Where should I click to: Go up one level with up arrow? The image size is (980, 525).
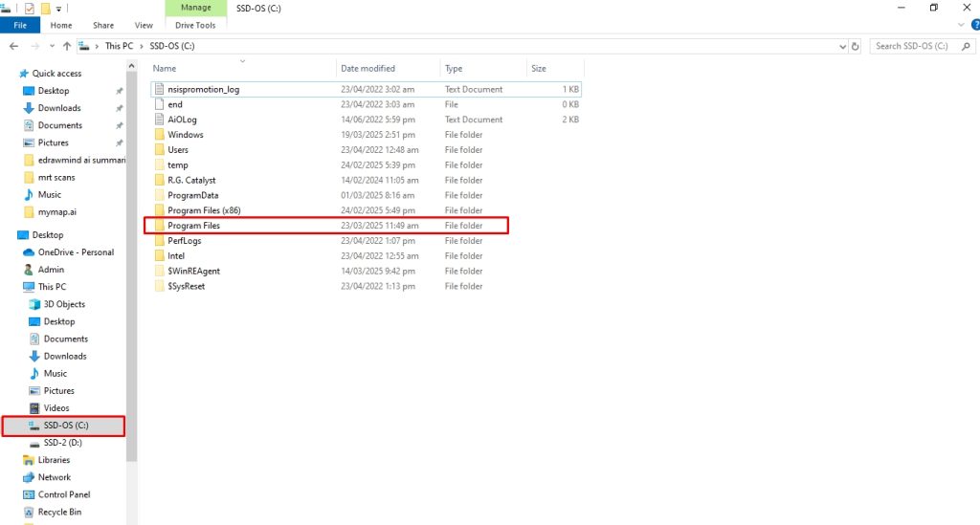point(67,46)
